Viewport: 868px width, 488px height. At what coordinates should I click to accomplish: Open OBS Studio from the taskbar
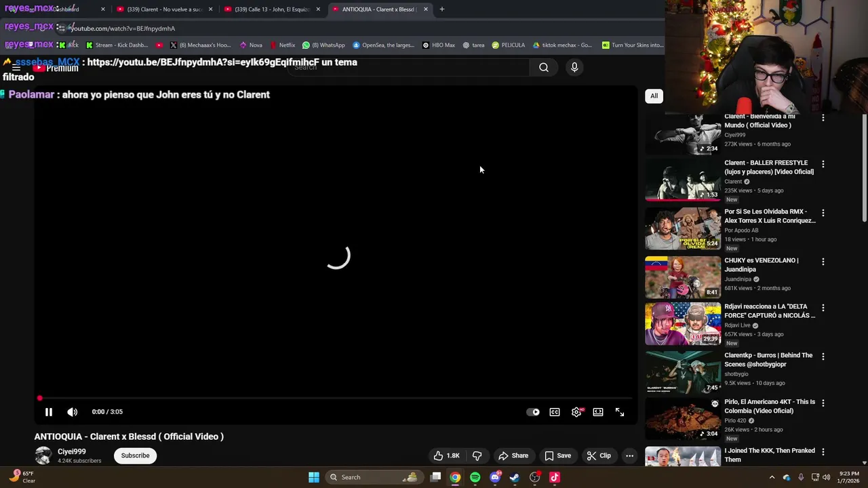coord(534,477)
